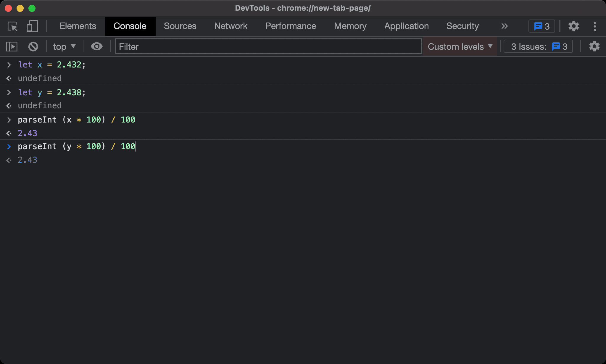606x364 pixels.
Task: Show the console sidebar panel
Action: 12,46
